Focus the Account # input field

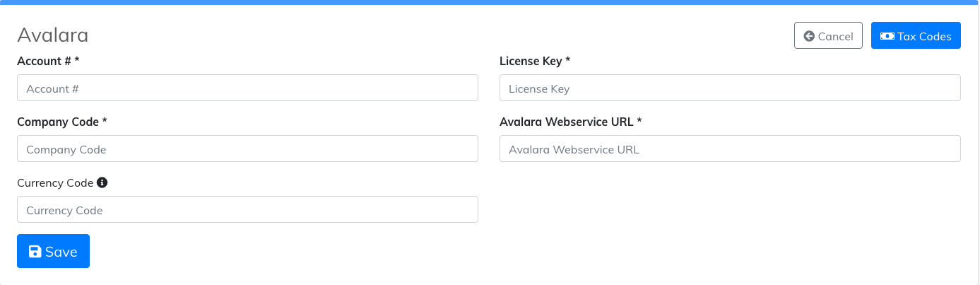[247, 88]
